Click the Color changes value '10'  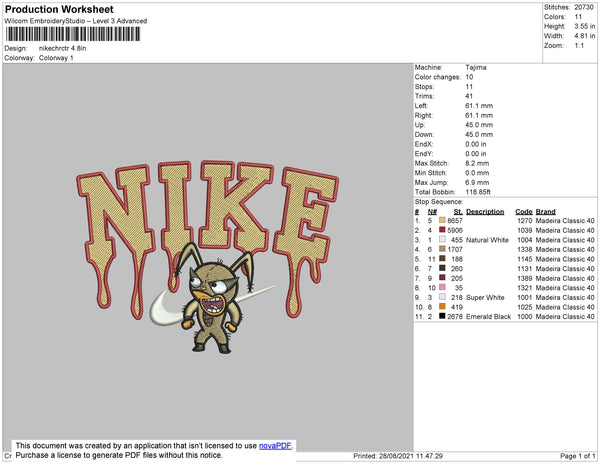469,77
